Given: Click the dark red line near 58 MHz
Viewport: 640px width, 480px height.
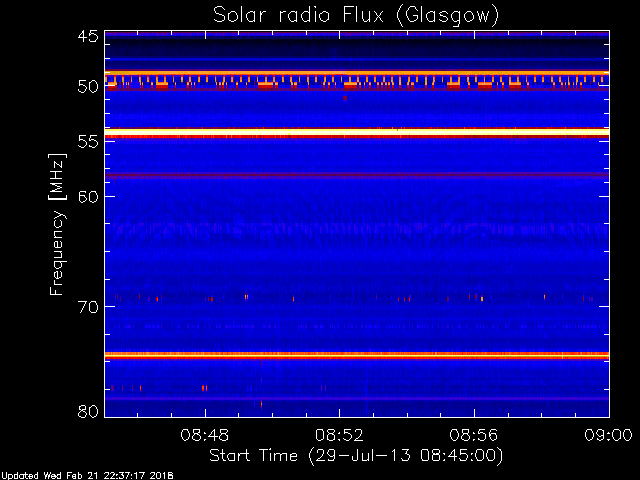Looking at the screenshot, I should (357, 176).
